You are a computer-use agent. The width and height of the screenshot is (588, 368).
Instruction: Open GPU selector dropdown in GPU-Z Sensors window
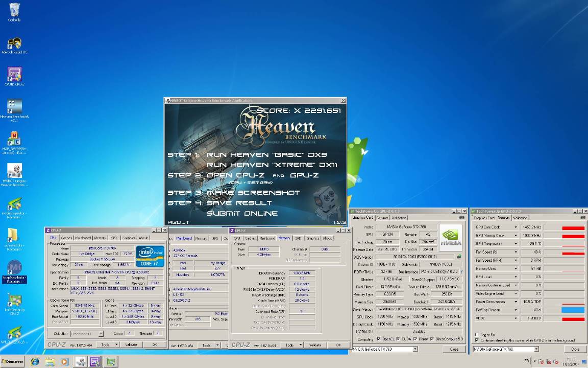click(536, 349)
